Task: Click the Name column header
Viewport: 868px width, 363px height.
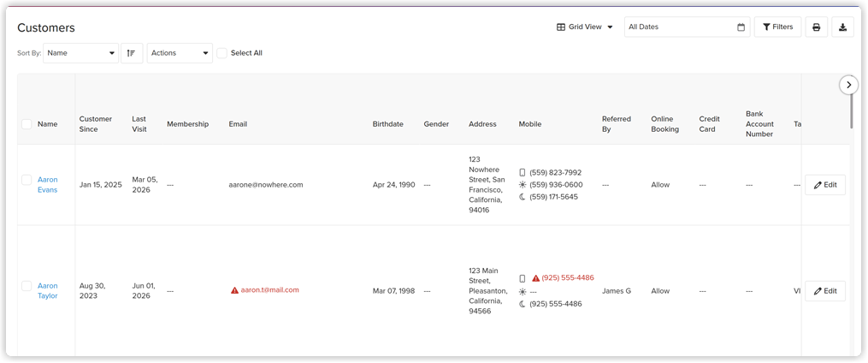Action: pos(48,124)
